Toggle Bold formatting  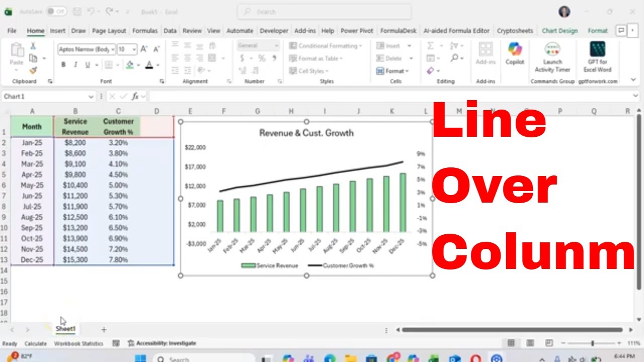(63, 65)
